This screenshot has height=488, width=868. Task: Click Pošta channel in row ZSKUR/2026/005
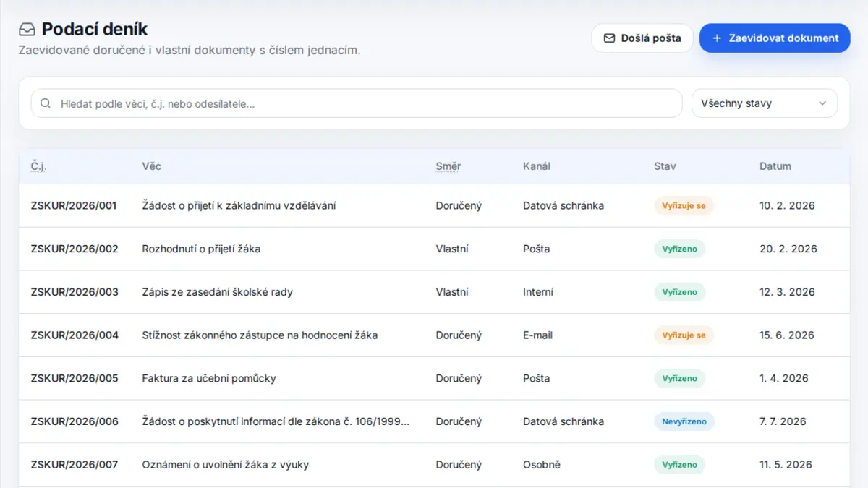pyautogui.click(x=536, y=378)
